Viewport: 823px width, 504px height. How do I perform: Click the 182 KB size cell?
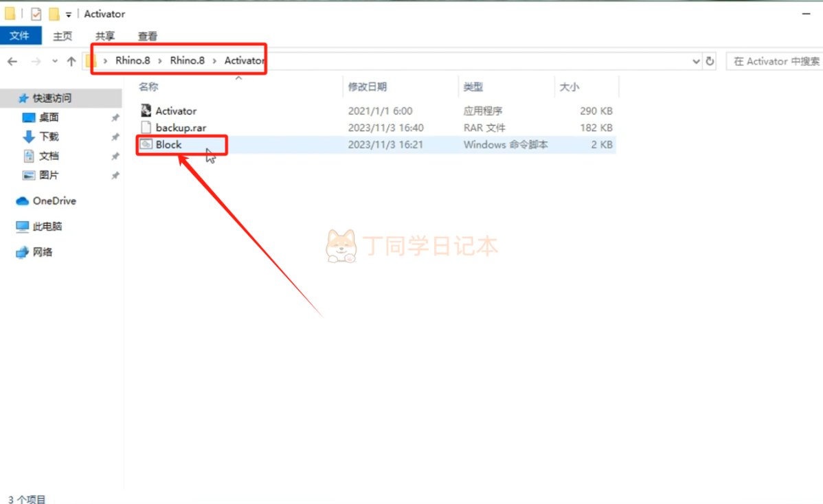click(596, 128)
